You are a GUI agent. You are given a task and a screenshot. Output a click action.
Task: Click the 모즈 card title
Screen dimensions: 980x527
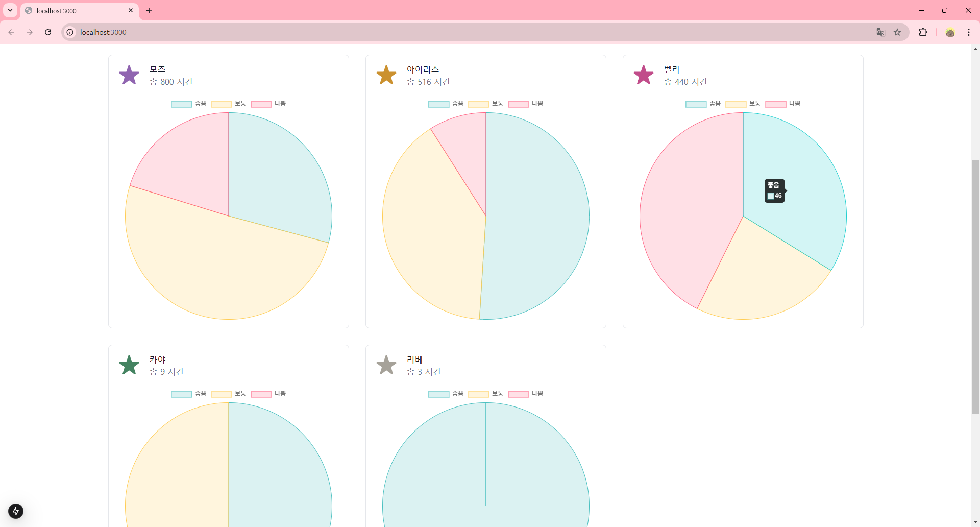(158, 69)
